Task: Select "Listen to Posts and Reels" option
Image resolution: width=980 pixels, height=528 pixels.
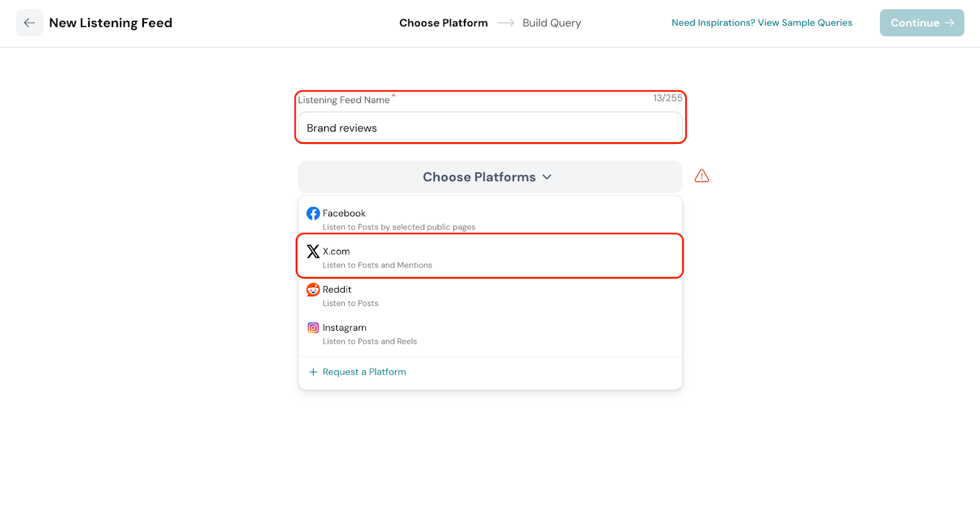Action: pos(369,342)
